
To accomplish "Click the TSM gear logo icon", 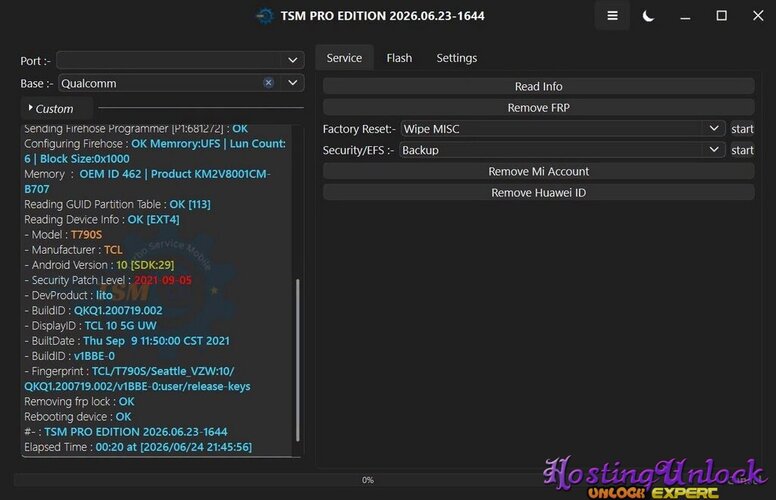I will (265, 16).
